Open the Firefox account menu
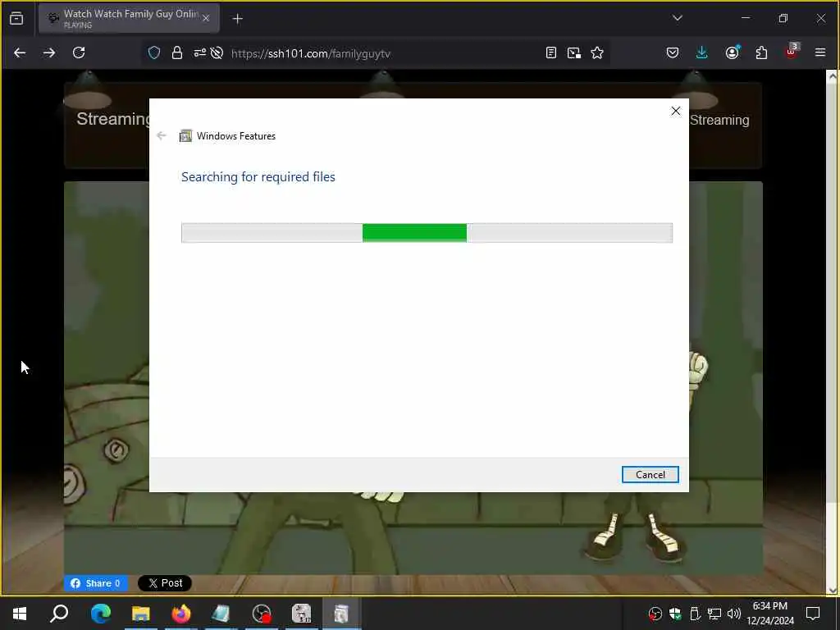 pyautogui.click(x=732, y=52)
